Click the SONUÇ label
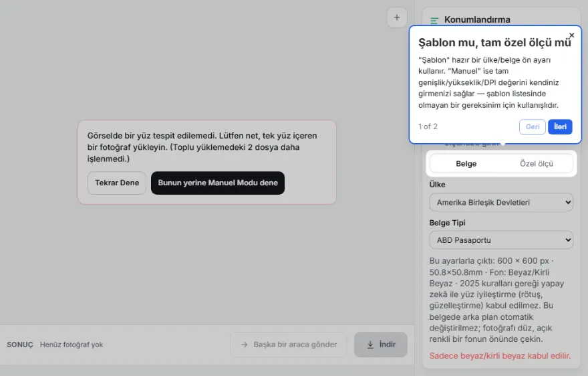The image size is (588, 376). point(20,345)
